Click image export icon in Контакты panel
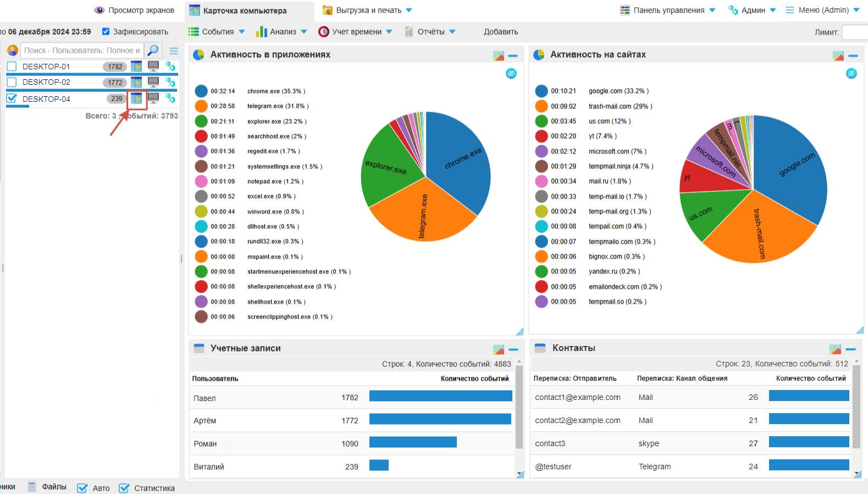The width and height of the screenshot is (868, 494). (835, 349)
